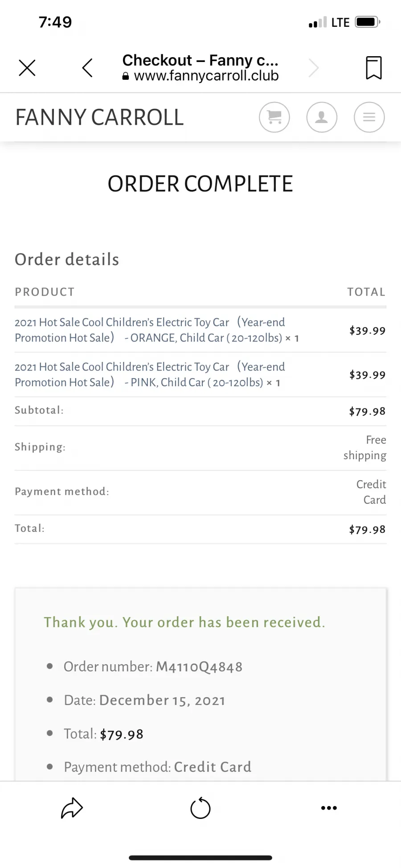
Task: Open the PINK Child Car product link
Action: [x=150, y=374]
